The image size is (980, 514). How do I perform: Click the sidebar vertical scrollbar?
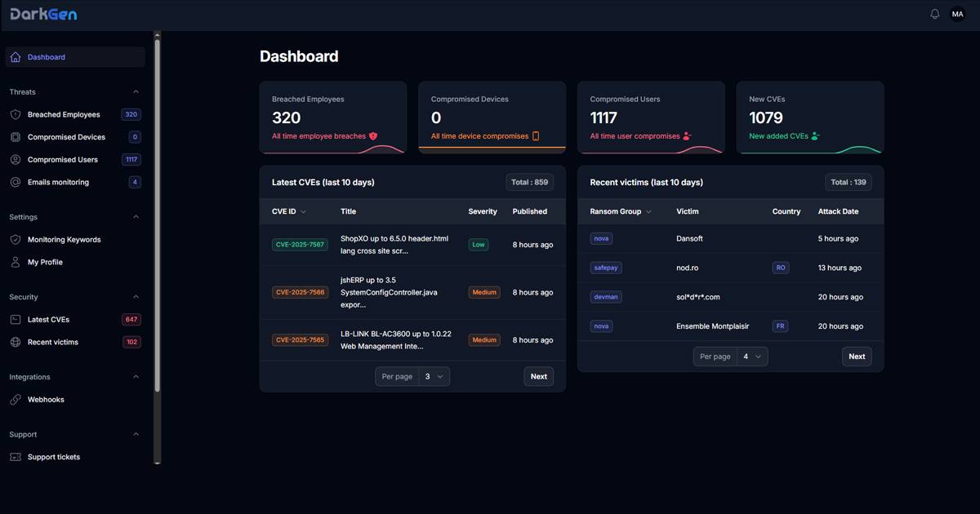point(158,245)
